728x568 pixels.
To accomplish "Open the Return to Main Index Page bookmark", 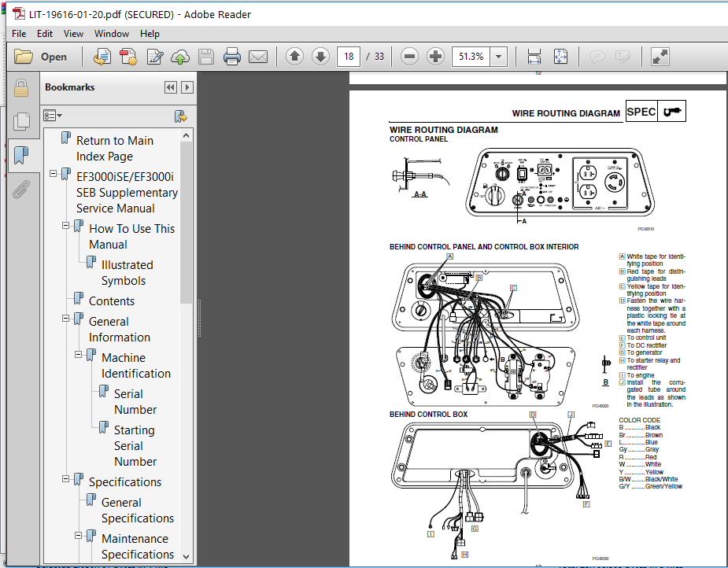I will (x=115, y=149).
